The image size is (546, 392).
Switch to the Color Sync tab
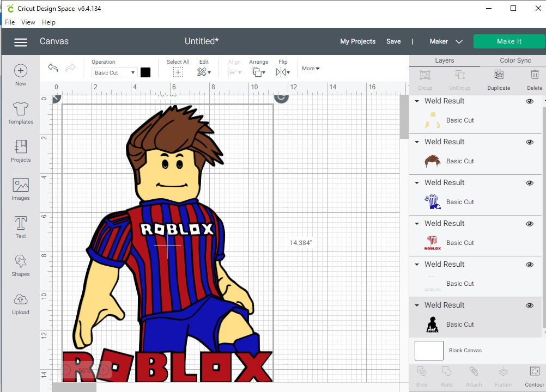[x=515, y=60]
